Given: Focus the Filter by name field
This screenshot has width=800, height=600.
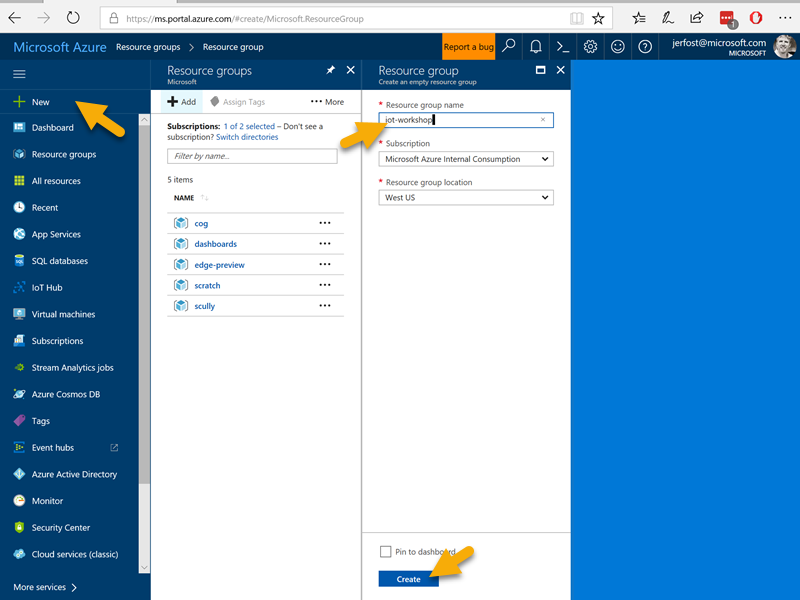Looking at the screenshot, I should [252, 156].
